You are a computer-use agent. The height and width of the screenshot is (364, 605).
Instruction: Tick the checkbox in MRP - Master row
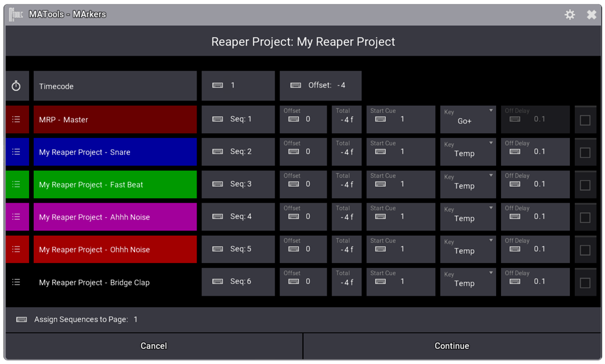pos(585,120)
